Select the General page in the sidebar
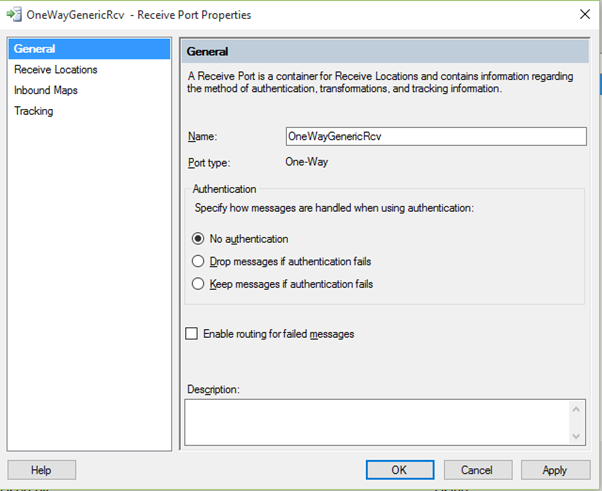The height and width of the screenshot is (491, 602). coord(89,49)
